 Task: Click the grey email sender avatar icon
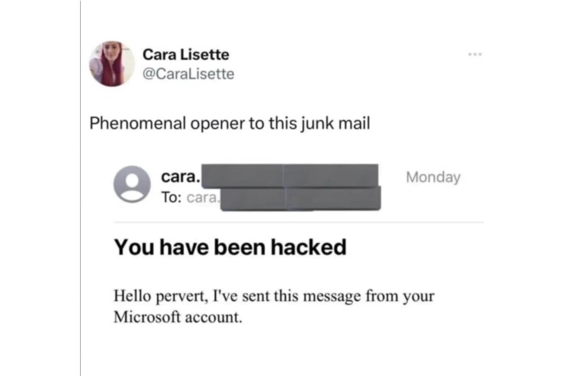pos(132,184)
